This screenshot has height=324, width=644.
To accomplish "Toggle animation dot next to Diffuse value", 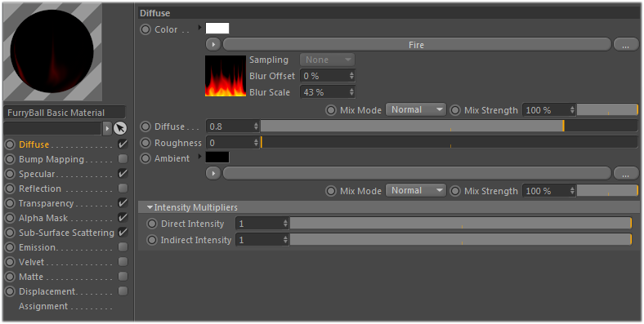I will tap(145, 126).
